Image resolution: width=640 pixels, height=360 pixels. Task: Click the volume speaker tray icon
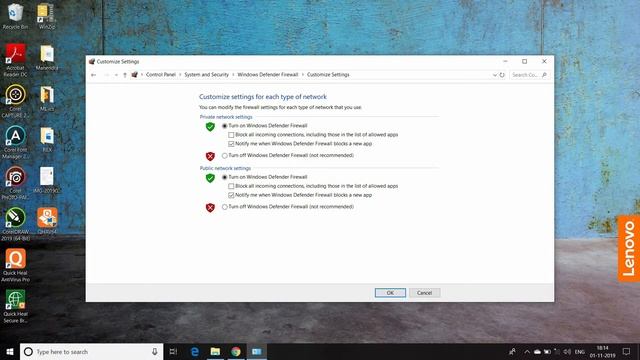point(567,351)
